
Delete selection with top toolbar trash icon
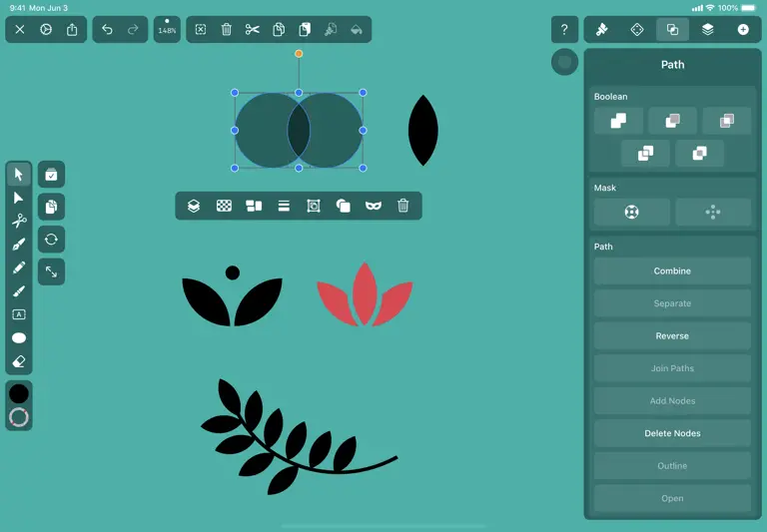coord(227,30)
